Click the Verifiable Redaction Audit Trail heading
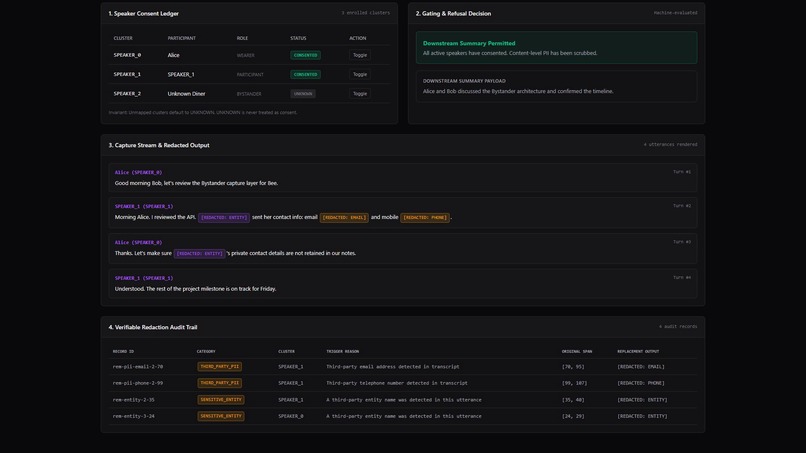The width and height of the screenshot is (806, 453). click(153, 327)
